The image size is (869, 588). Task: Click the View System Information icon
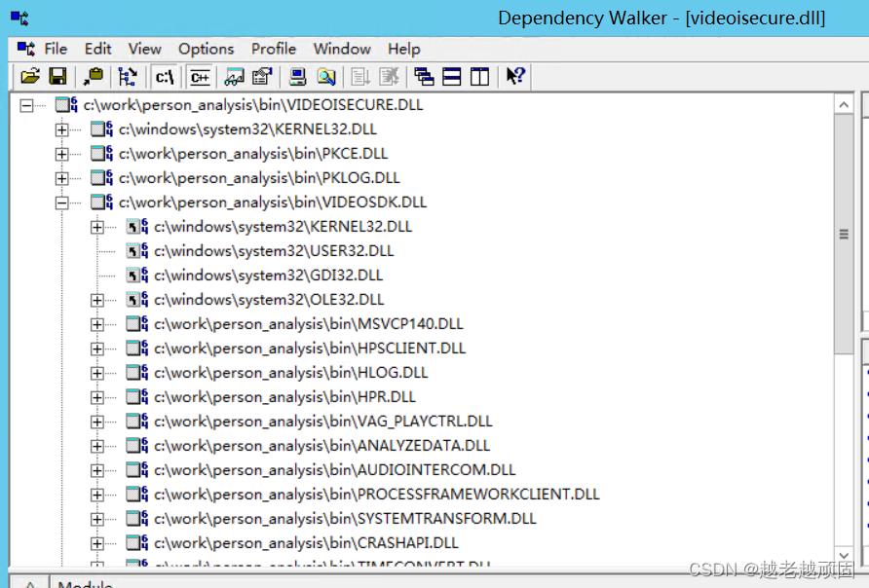[296, 76]
